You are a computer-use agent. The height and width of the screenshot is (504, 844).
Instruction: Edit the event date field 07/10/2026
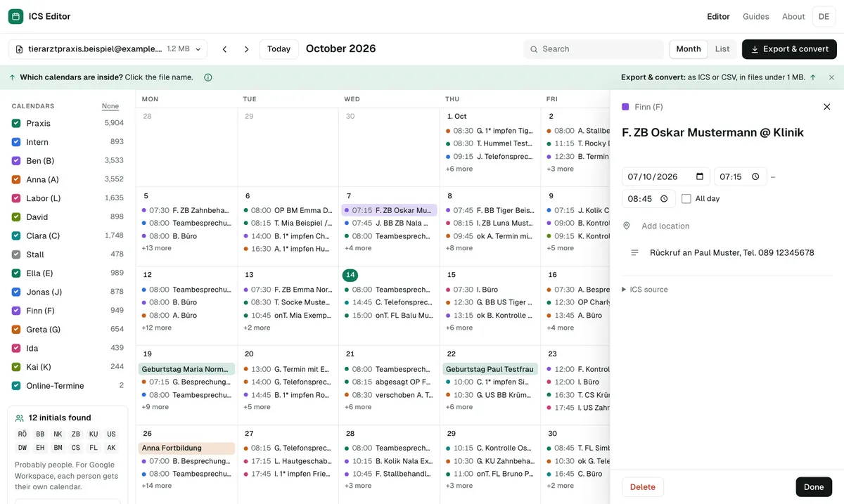pyautogui.click(x=666, y=176)
